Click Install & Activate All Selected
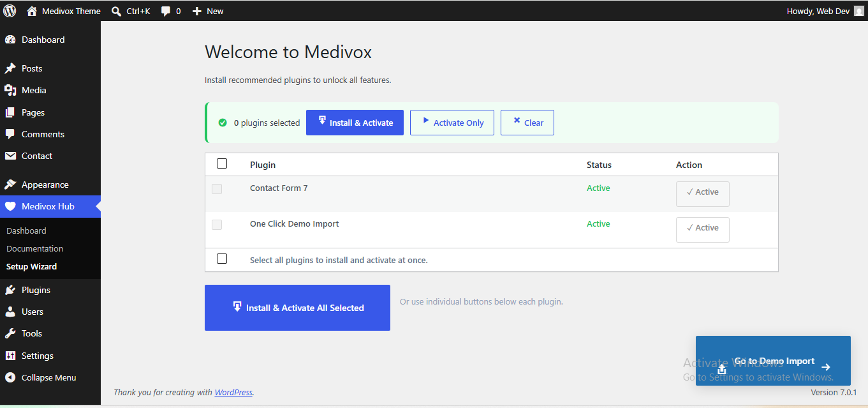The image size is (868, 408). 297,308
